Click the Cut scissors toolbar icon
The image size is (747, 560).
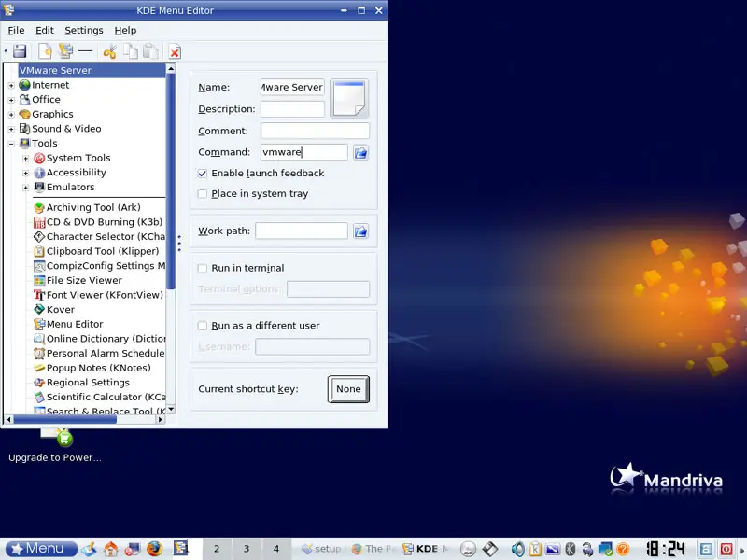[110, 51]
